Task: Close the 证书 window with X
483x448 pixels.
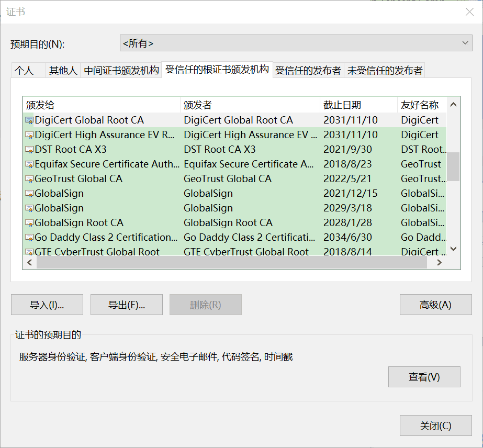Action: pos(469,12)
